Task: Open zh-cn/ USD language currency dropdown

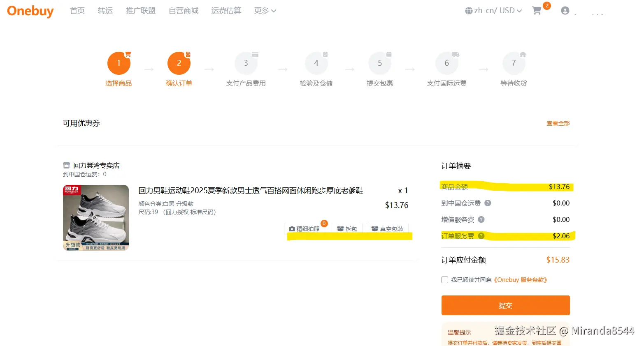Action: [x=493, y=11]
